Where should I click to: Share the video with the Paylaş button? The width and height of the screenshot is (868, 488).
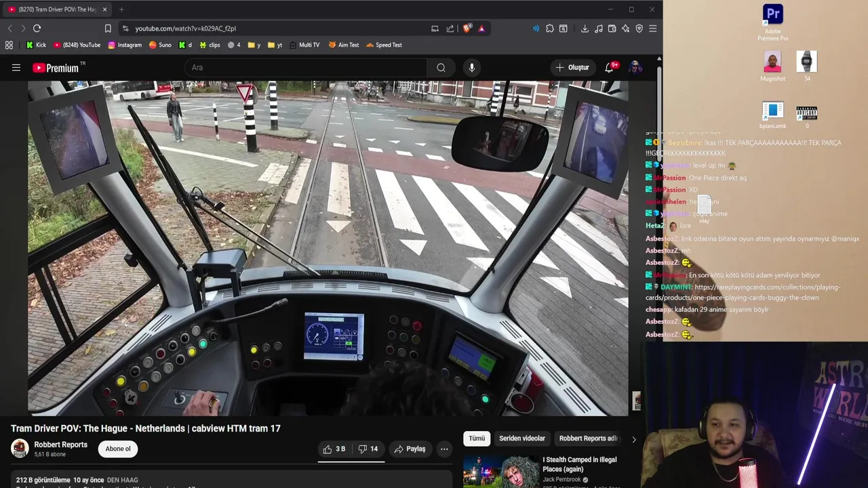pyautogui.click(x=410, y=449)
